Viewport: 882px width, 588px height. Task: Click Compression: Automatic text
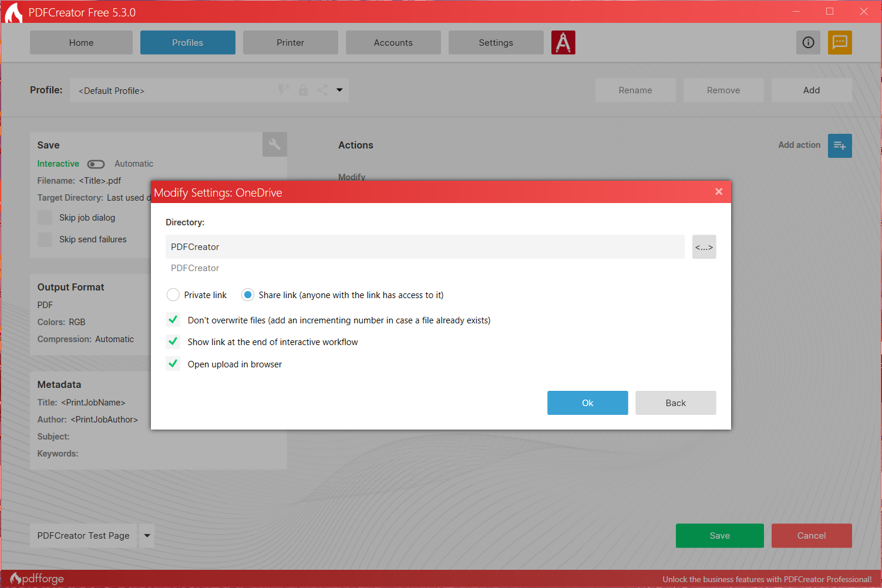tap(86, 339)
